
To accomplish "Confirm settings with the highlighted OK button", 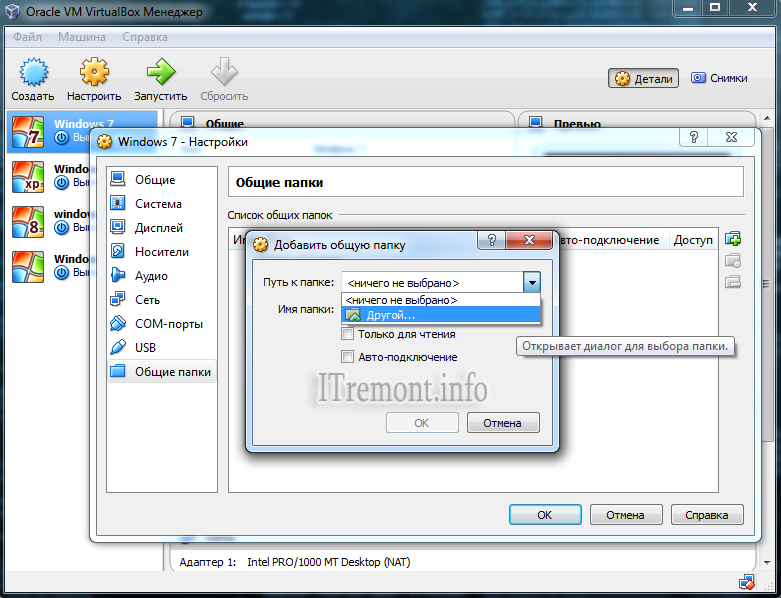I will [545, 515].
